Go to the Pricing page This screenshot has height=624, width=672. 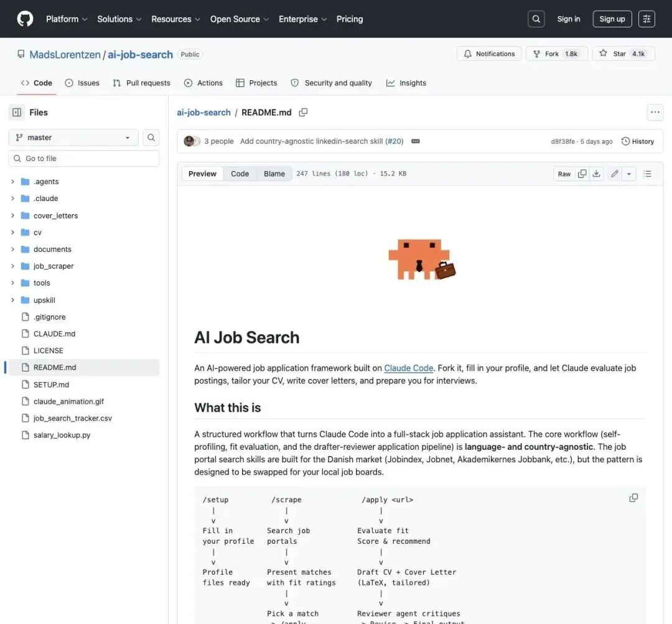pyautogui.click(x=349, y=19)
